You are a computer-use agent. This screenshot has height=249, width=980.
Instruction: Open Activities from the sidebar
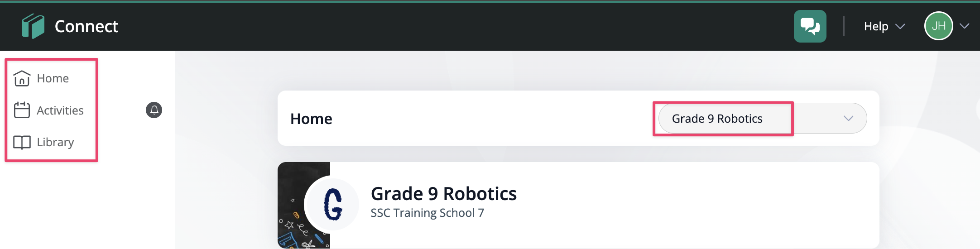point(60,110)
